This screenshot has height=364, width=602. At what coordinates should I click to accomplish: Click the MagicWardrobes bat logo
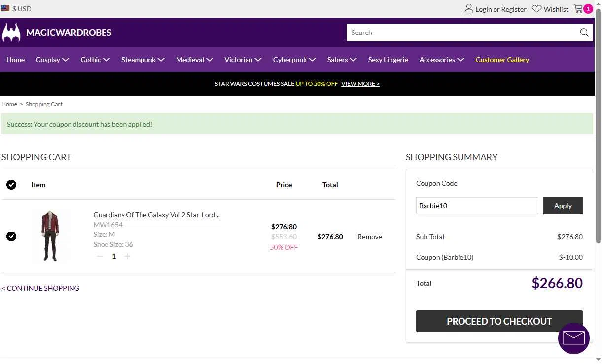(11, 33)
